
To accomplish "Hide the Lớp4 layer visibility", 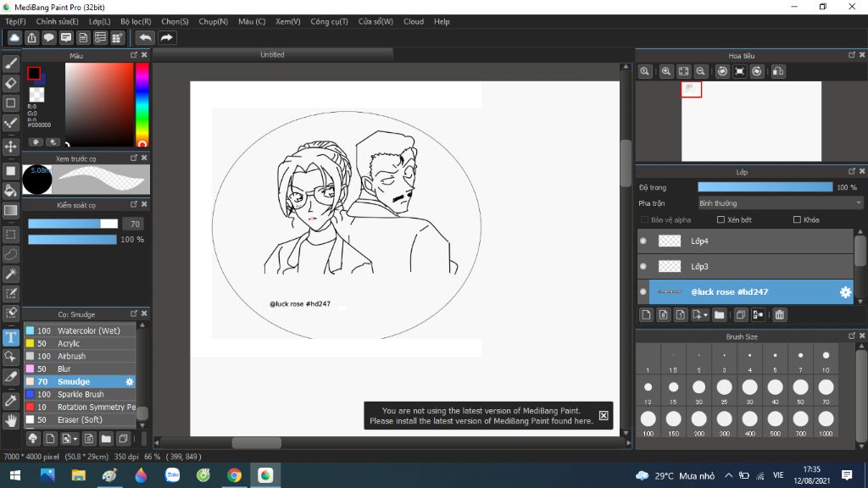I will pyautogui.click(x=643, y=241).
